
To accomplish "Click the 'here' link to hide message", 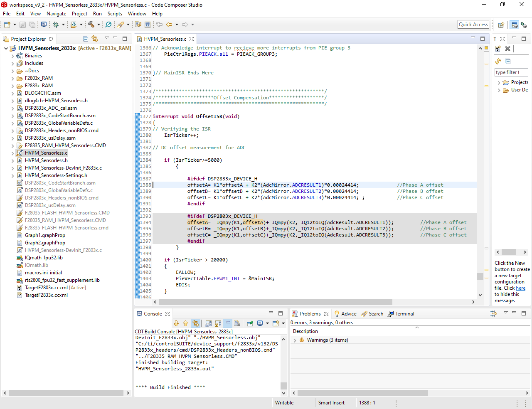I will 520,288.
